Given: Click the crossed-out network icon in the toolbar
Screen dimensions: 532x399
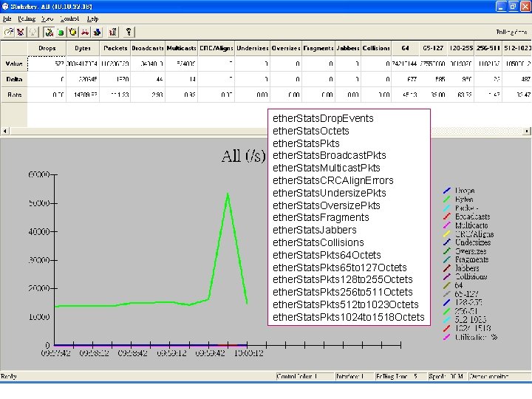Looking at the screenshot, I should click(x=21, y=32).
